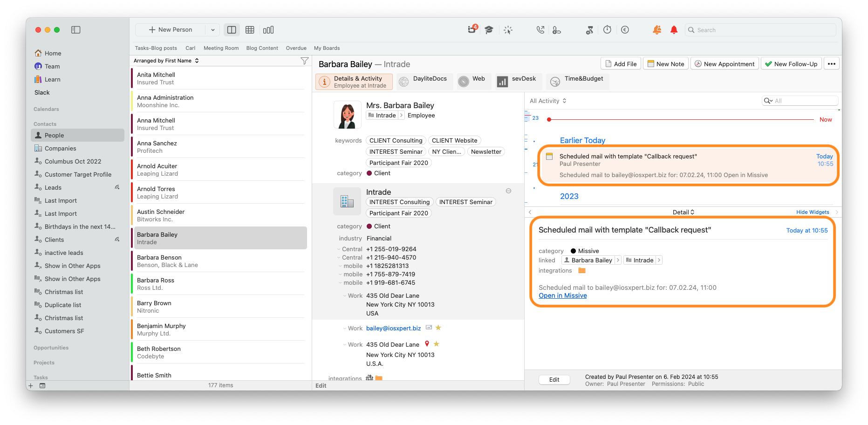This screenshot has height=425, width=868.
Task: Click the CLIENT Consulting keyword tag
Action: pyautogui.click(x=396, y=140)
